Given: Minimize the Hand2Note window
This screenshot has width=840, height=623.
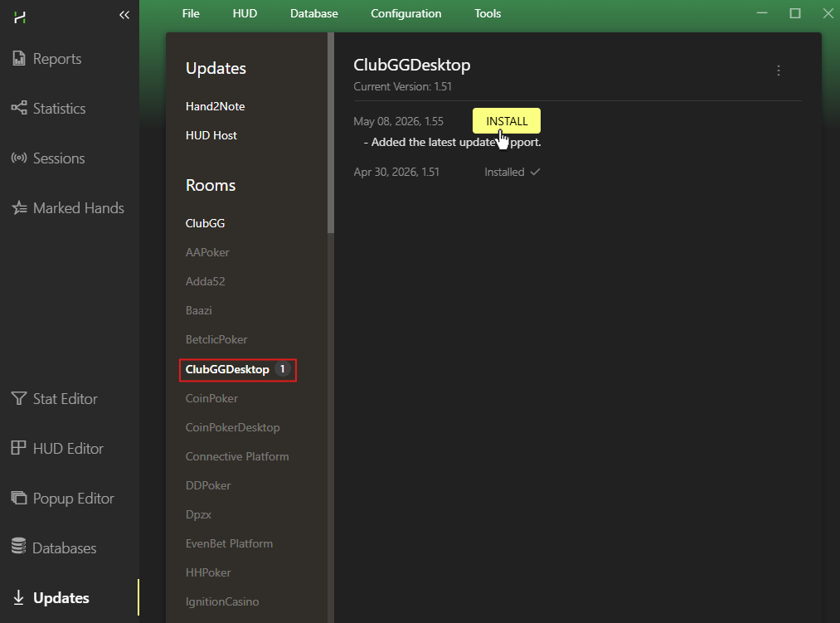Looking at the screenshot, I should click(x=762, y=13).
